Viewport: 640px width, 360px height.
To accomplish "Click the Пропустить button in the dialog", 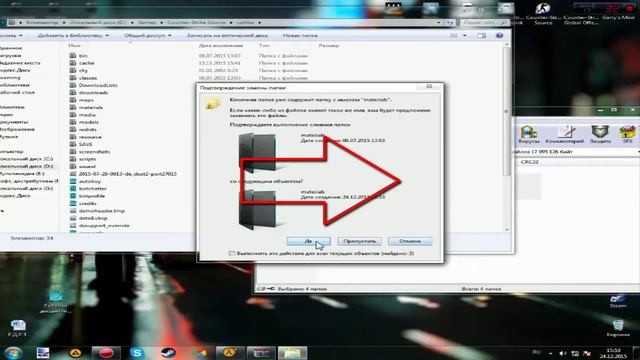I will (x=360, y=241).
